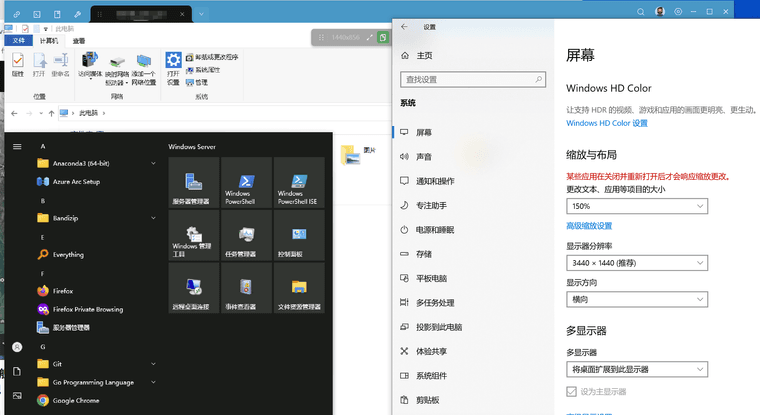
Task: Open the 文件资源管理器 tile
Action: pos(299,288)
